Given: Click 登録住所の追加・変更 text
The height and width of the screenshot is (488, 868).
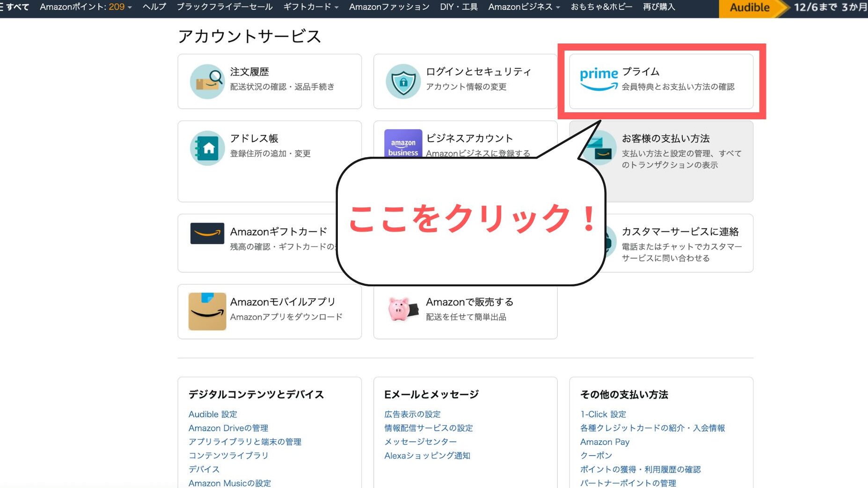Looking at the screenshot, I should (270, 153).
